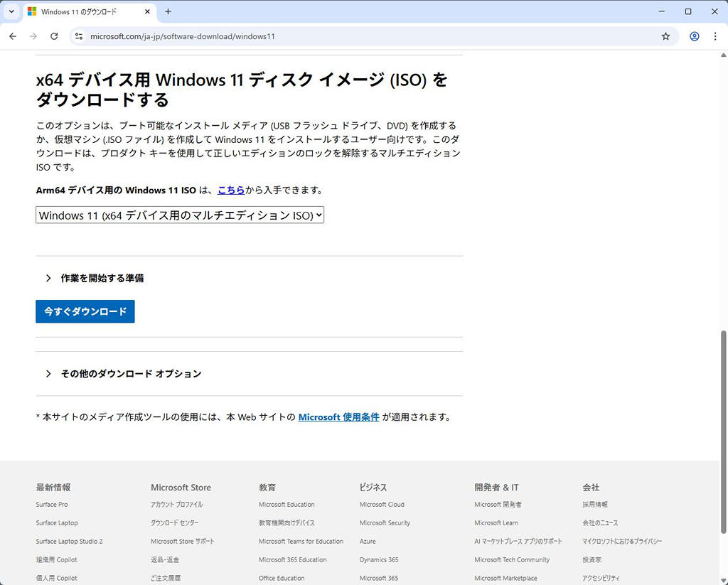
Task: Open the Microsoft Cloud footer link
Action: 382,505
